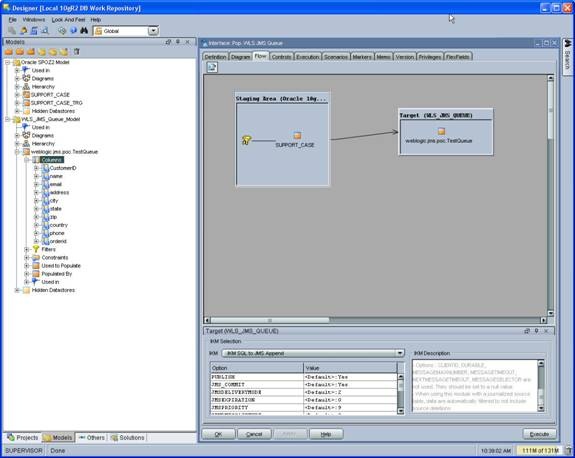Image resolution: width=575 pixels, height=458 pixels.
Task: Open the Windows menu
Action: click(x=34, y=20)
